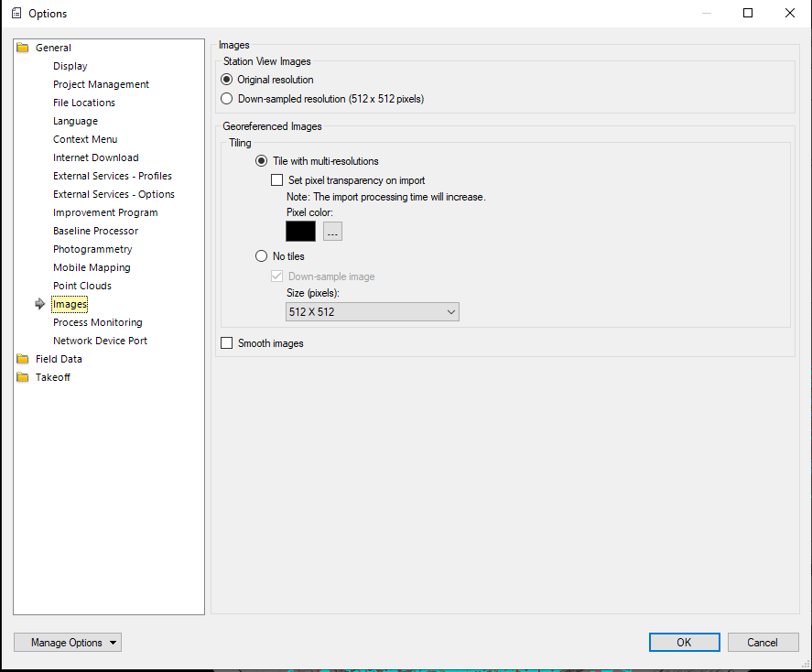Select Down-sampled resolution option
The image size is (812, 672).
[227, 99]
